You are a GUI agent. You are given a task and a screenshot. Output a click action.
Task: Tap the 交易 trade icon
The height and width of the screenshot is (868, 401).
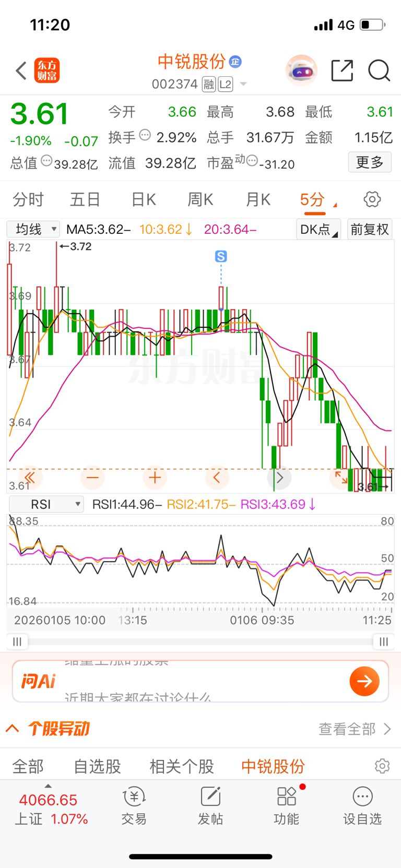[134, 807]
